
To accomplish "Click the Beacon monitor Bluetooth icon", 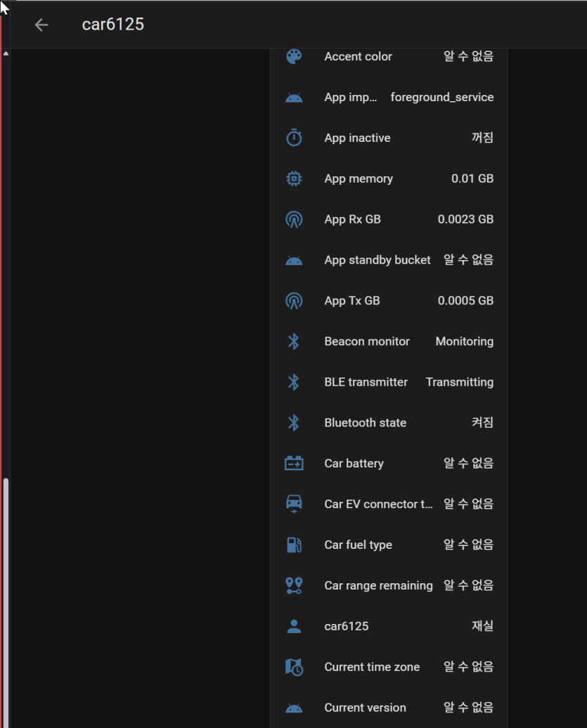I will tap(294, 342).
